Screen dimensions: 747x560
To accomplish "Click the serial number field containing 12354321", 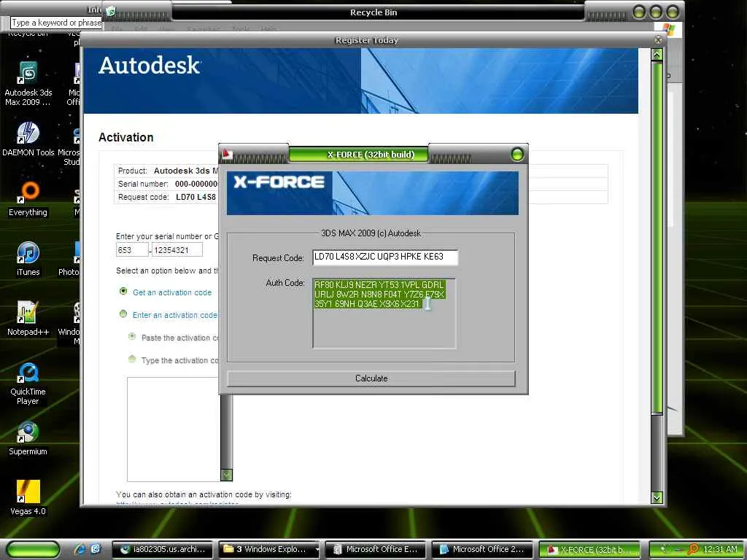I will [x=177, y=250].
